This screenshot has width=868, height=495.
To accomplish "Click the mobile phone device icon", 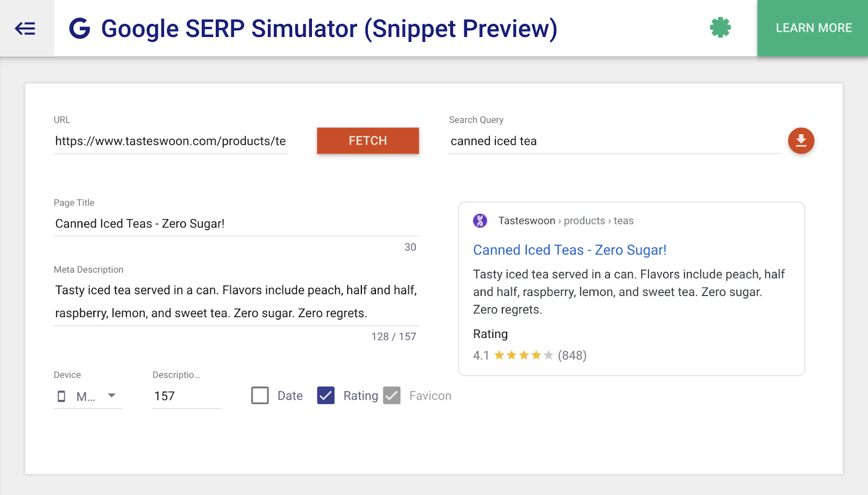I will coord(61,396).
